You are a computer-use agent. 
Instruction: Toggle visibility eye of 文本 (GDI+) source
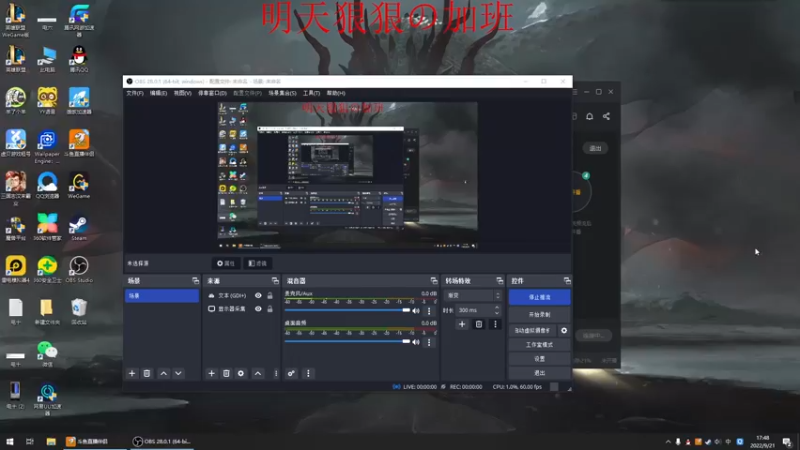coord(258,295)
